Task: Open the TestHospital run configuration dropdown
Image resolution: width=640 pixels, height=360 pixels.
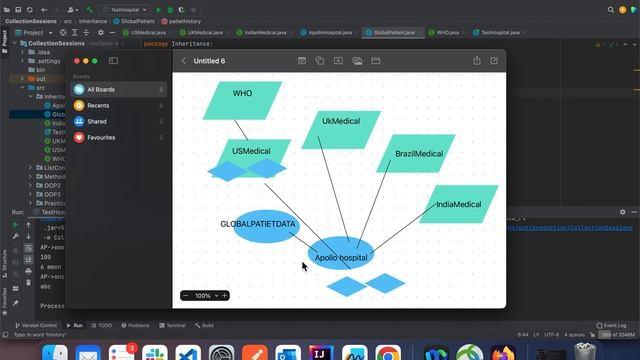Action: click(124, 9)
